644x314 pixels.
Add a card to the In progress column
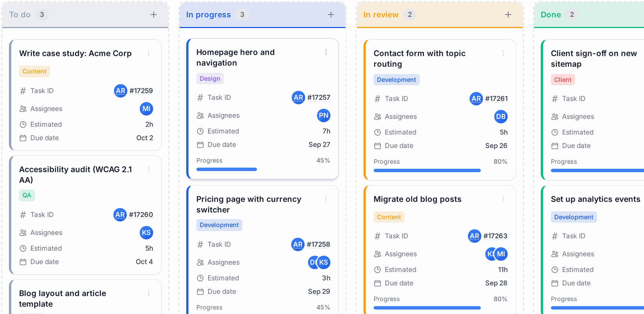coord(331,14)
